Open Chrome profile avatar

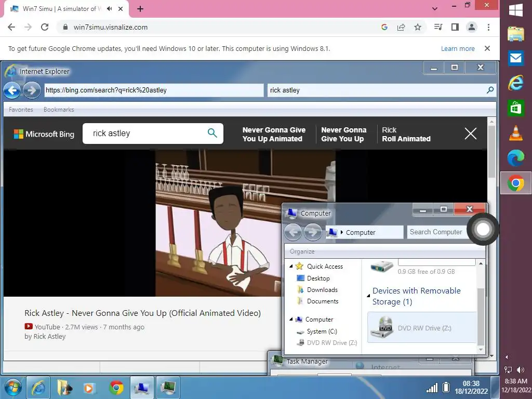(472, 27)
